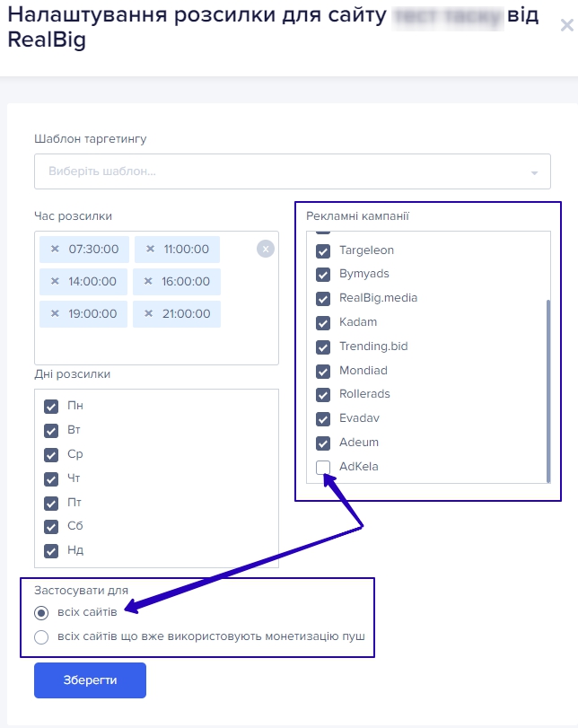
Task: Open the targeting template dropdown
Action: coord(293,171)
